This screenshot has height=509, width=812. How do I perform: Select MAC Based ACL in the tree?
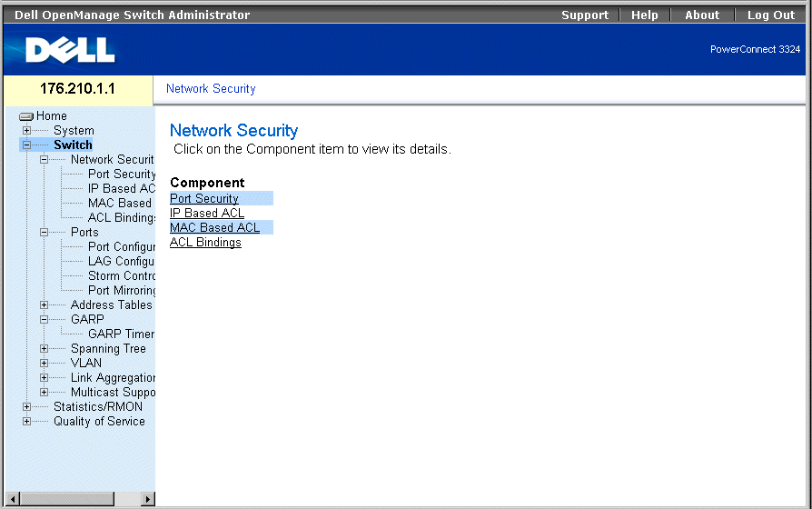click(120, 203)
